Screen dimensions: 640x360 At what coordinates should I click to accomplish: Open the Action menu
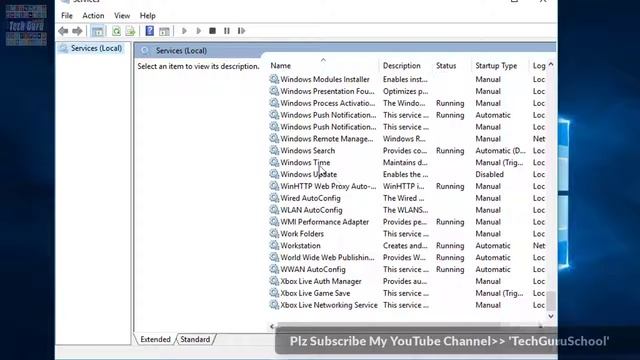pyautogui.click(x=93, y=16)
